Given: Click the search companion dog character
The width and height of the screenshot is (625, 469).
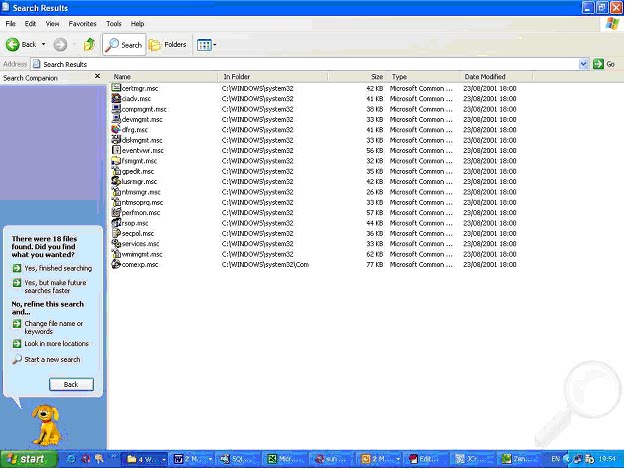Looking at the screenshot, I should point(47,426).
